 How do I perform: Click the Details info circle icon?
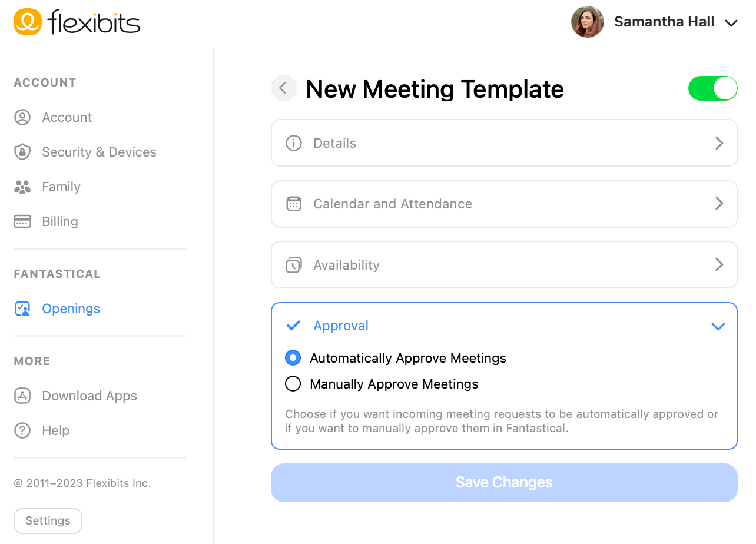(x=294, y=143)
